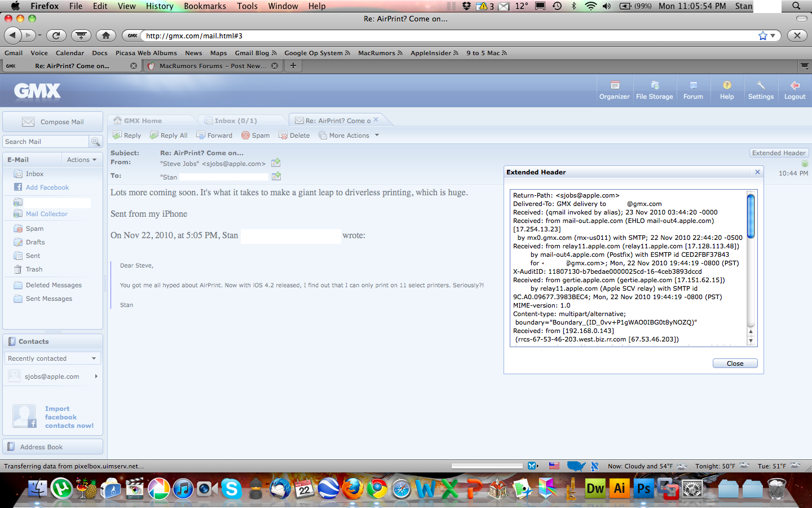Screen dimensions: 812x508
Task: Close the Re: AirPrint mail tab
Action: [x=376, y=120]
